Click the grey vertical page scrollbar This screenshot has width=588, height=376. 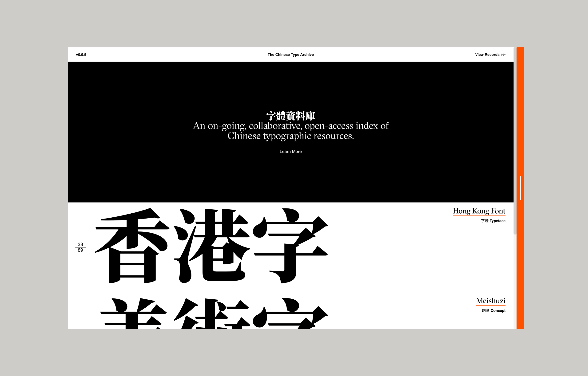515,142
